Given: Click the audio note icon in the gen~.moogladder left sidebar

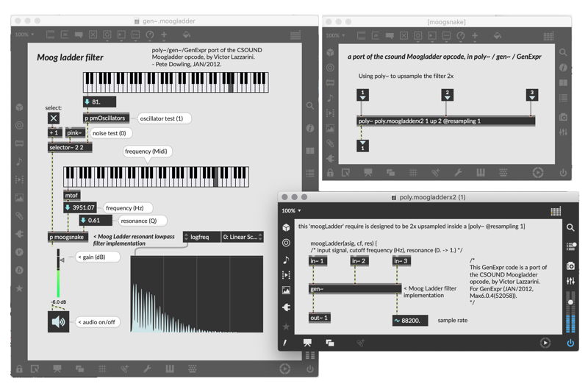Looking at the screenshot, I should [20, 162].
